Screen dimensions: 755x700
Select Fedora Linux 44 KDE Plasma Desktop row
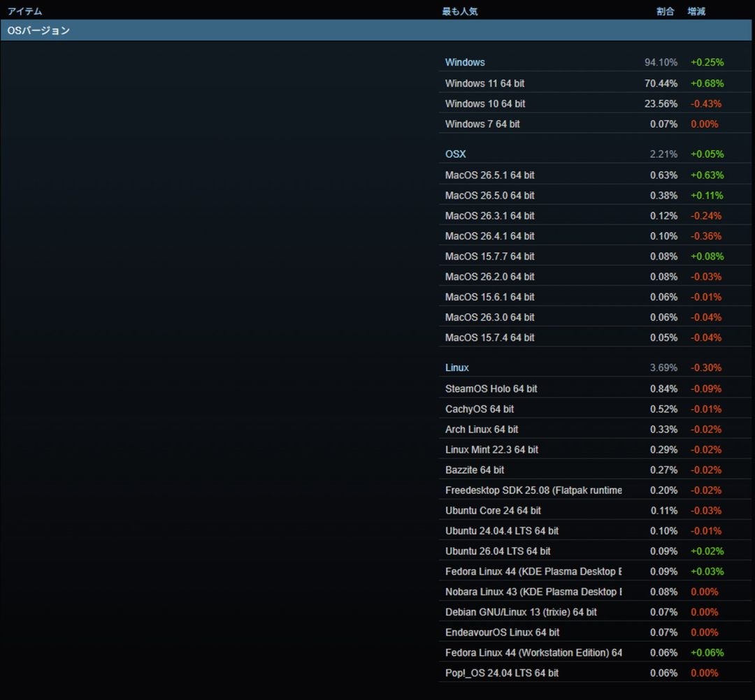pos(595,571)
